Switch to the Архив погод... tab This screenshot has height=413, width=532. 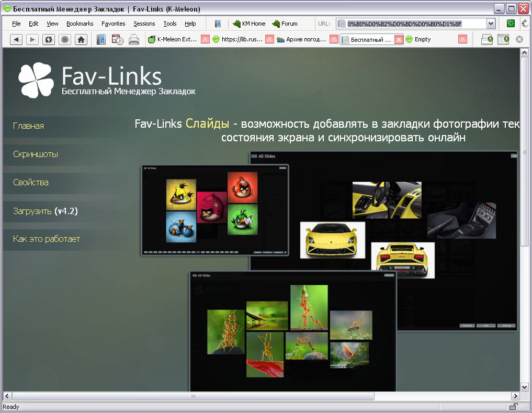tap(302, 39)
